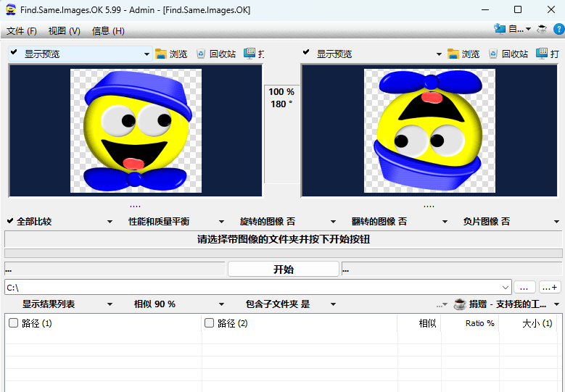The image size is (565, 392).
Task: Click the ...+ add folder button
Action: click(x=550, y=287)
